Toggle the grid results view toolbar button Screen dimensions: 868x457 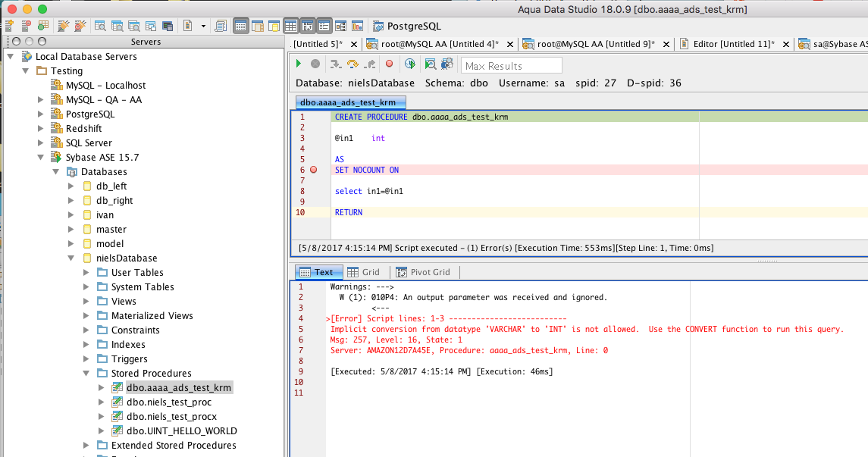click(x=290, y=27)
